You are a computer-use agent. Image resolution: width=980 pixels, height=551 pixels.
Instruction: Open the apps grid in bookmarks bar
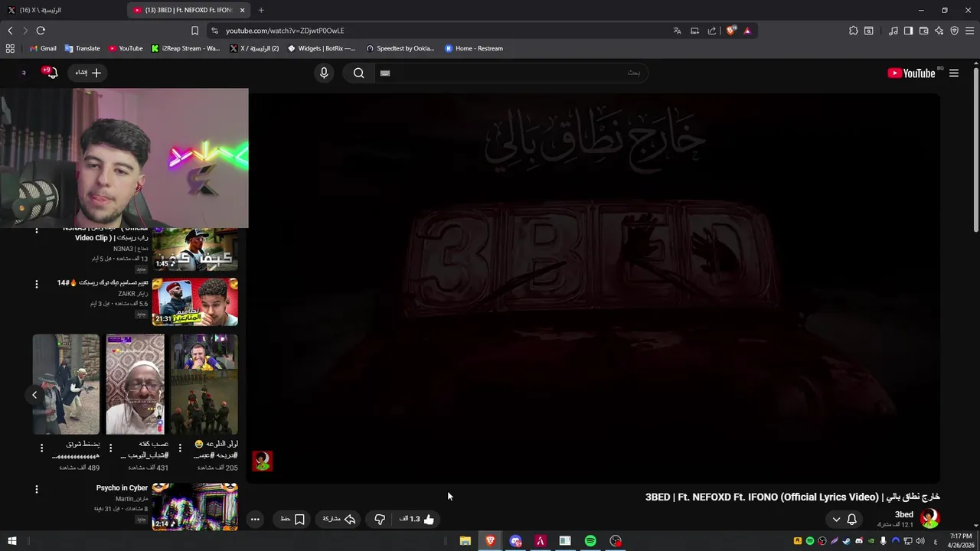coord(10,48)
